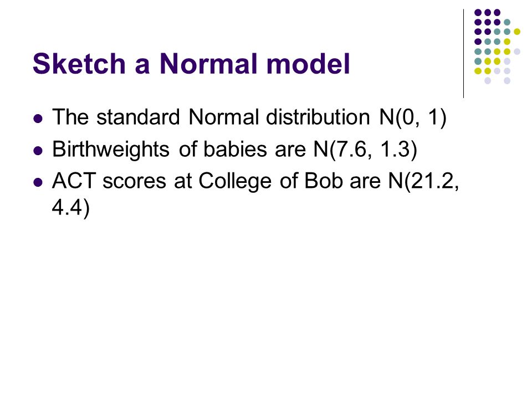
Task: Click the wrapped text "4.4)" on last line
Action: [70, 208]
